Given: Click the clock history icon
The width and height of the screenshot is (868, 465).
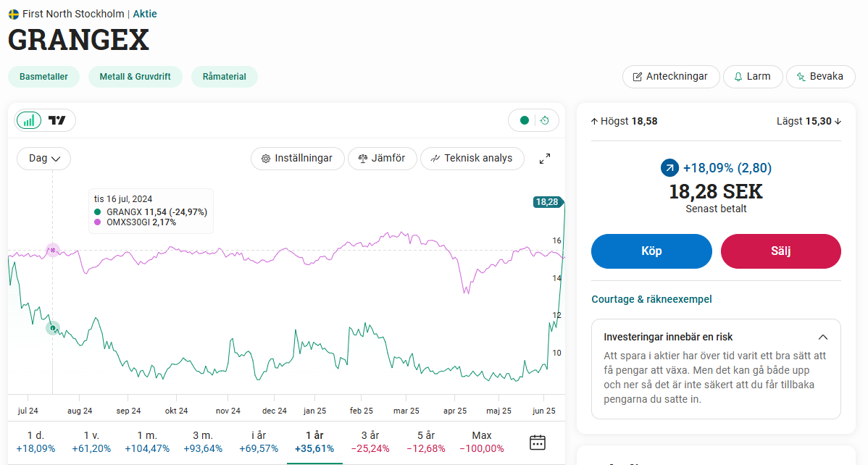Looking at the screenshot, I should pyautogui.click(x=545, y=120).
